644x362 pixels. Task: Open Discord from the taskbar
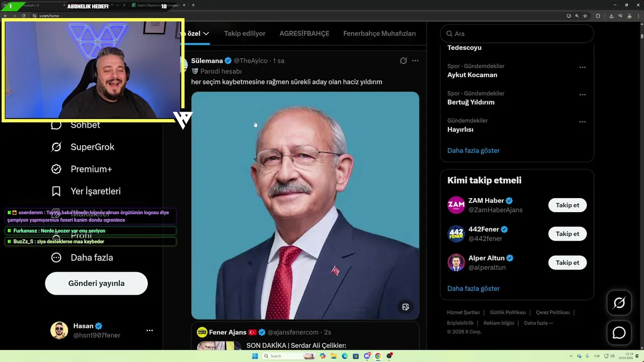click(x=367, y=356)
